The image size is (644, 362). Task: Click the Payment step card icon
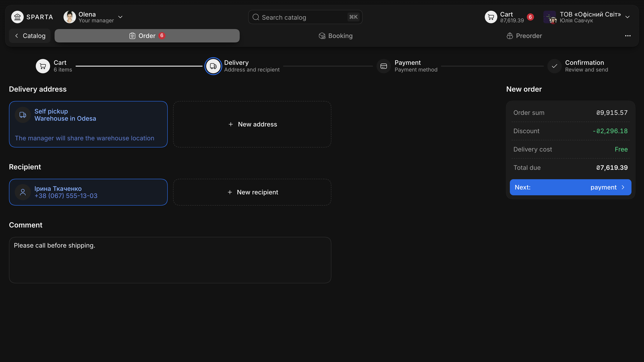coord(384,66)
